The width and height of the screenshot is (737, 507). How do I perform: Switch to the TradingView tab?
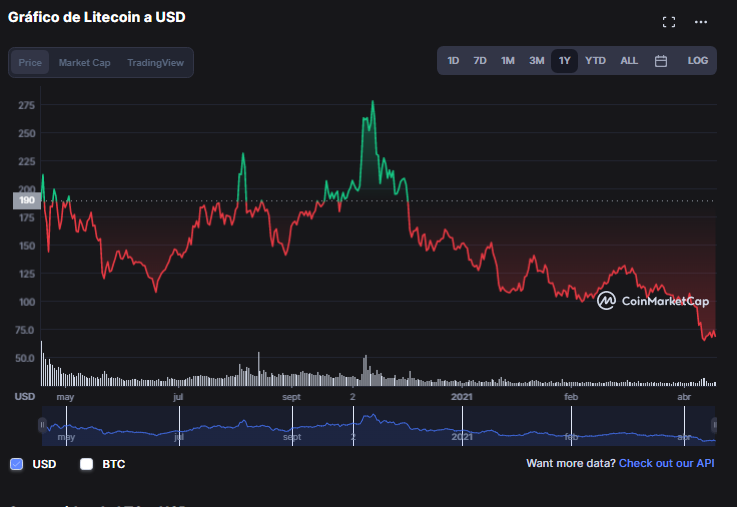tap(155, 62)
